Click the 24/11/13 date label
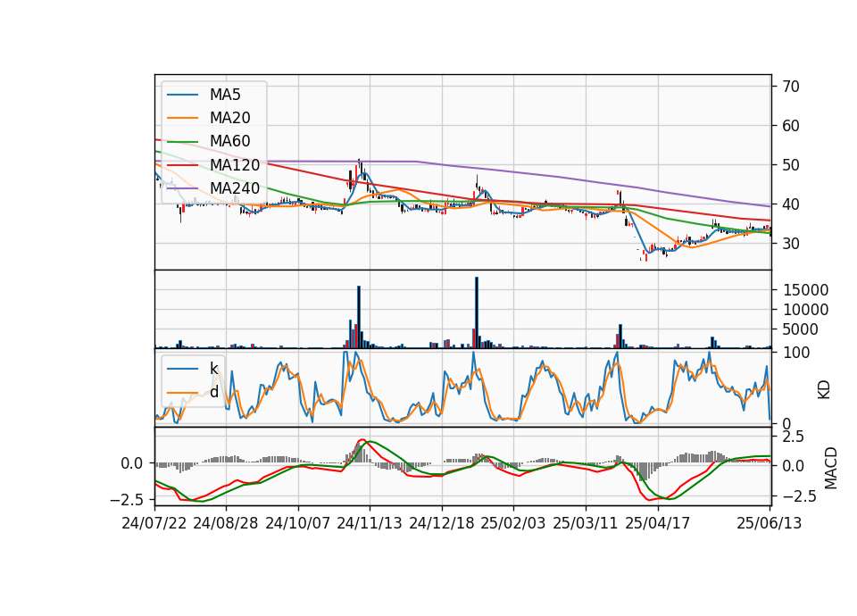The image size is (857, 616). 370,523
